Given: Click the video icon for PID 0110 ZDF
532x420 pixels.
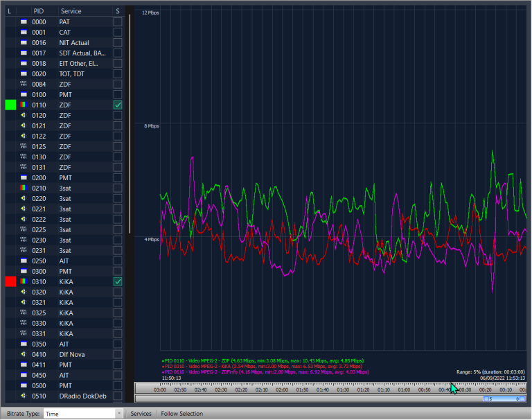Looking at the screenshot, I should click(24, 105).
